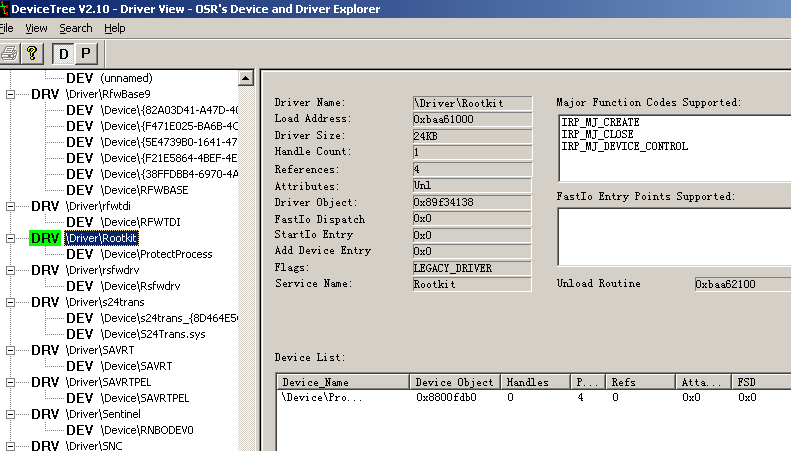
Task: Collapse the \Driver\RfwBase9 tree node
Action: [x=11, y=94]
